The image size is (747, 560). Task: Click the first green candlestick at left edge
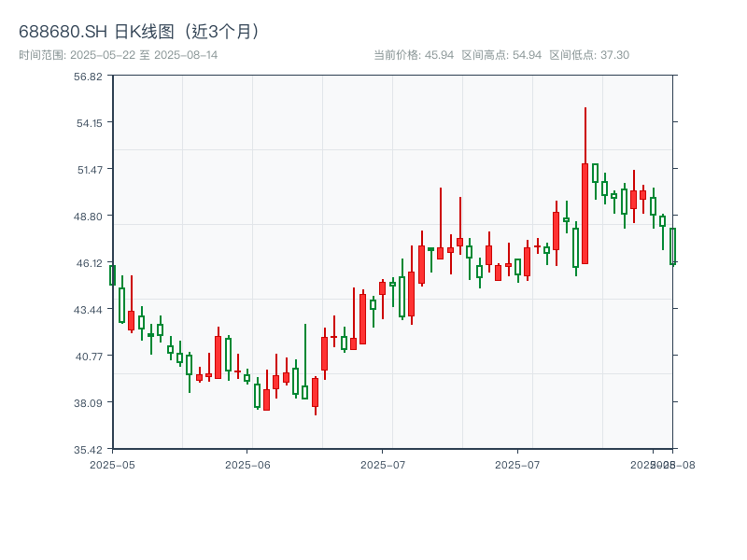pyautogui.click(x=113, y=274)
